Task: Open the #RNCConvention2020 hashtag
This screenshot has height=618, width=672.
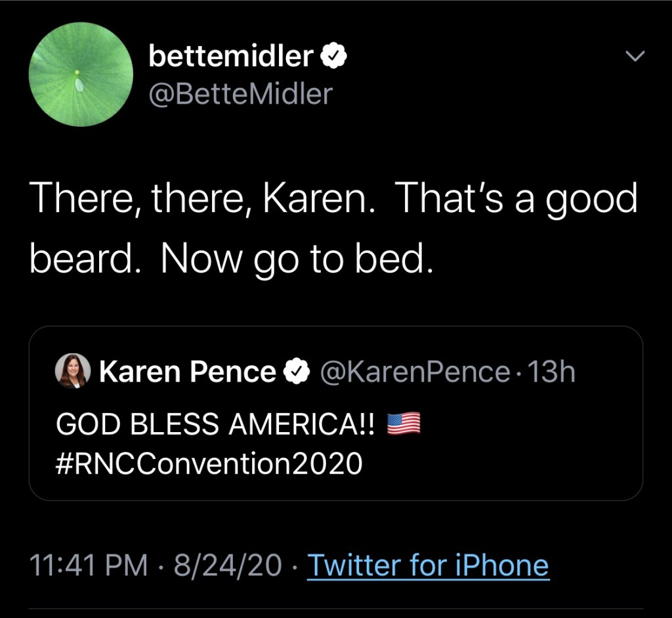Action: point(209,463)
